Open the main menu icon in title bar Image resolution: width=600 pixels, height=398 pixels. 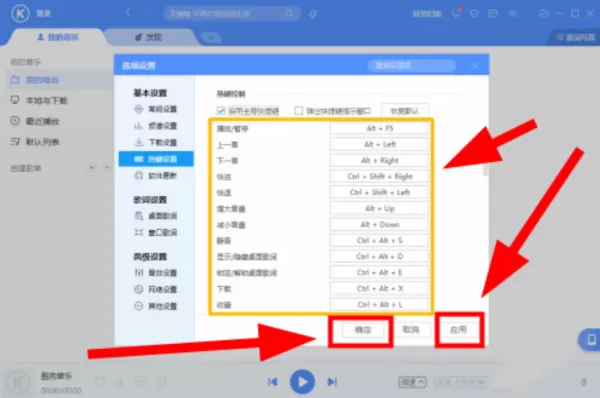click(x=513, y=14)
